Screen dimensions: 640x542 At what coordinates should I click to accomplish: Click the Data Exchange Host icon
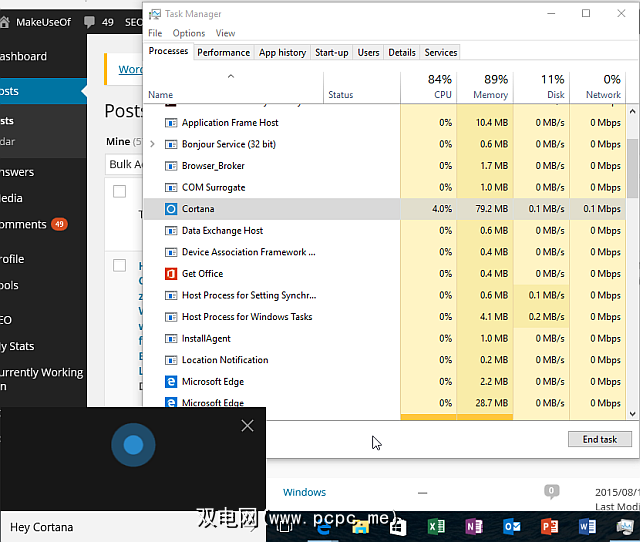point(171,231)
